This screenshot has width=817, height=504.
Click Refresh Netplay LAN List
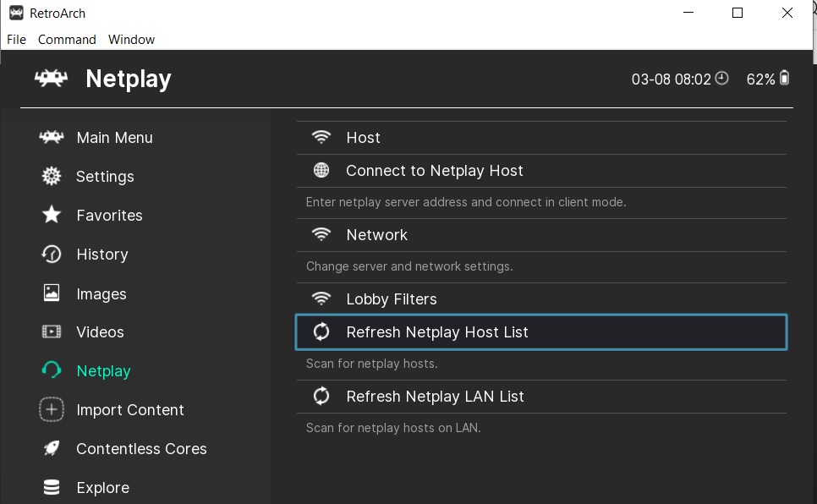pyautogui.click(x=435, y=396)
